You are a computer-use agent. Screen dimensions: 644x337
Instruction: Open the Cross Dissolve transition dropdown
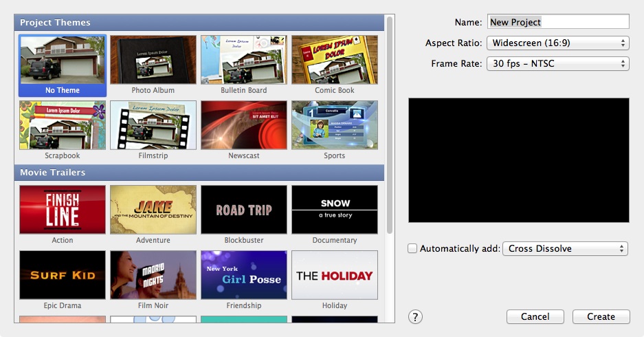click(565, 248)
